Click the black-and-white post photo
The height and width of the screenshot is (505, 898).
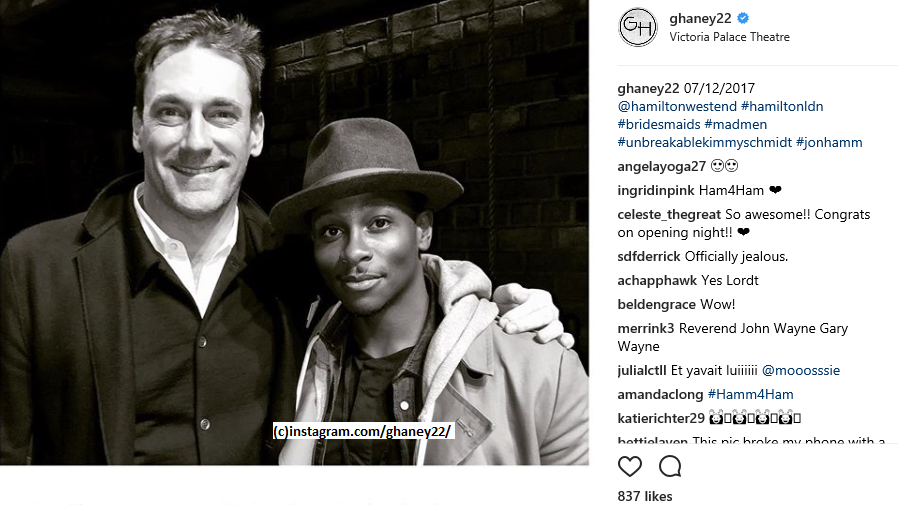point(294,232)
